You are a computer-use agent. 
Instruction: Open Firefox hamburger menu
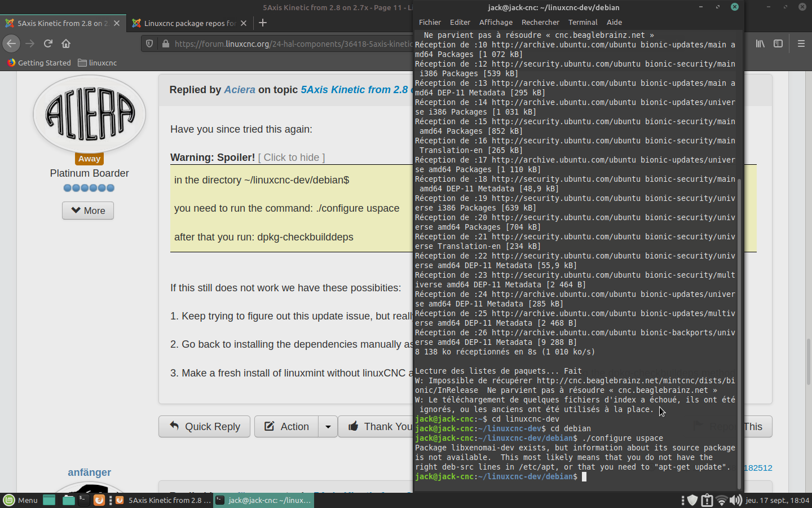tap(801, 43)
